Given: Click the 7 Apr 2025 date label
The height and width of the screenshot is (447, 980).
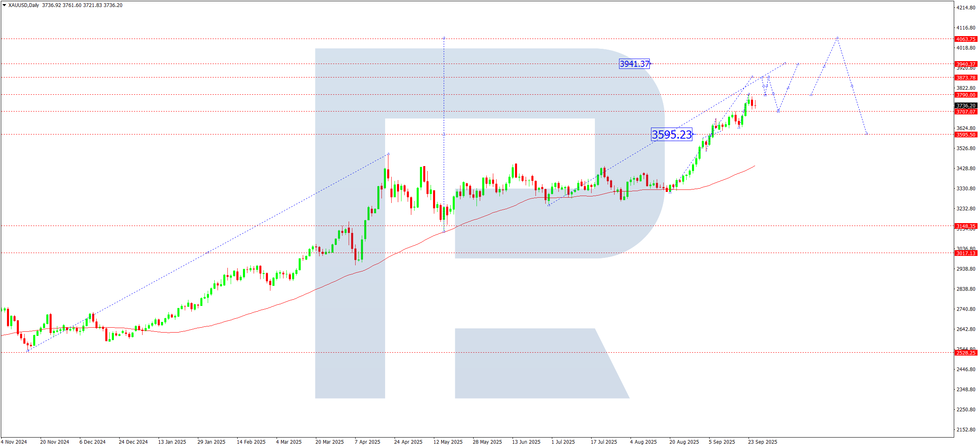Looking at the screenshot, I should 367,442.
